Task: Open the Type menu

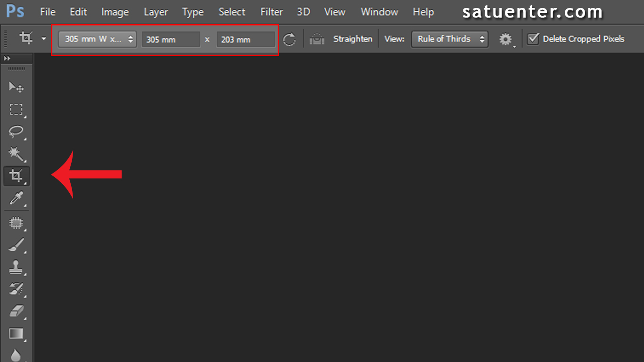Action: pos(193,12)
